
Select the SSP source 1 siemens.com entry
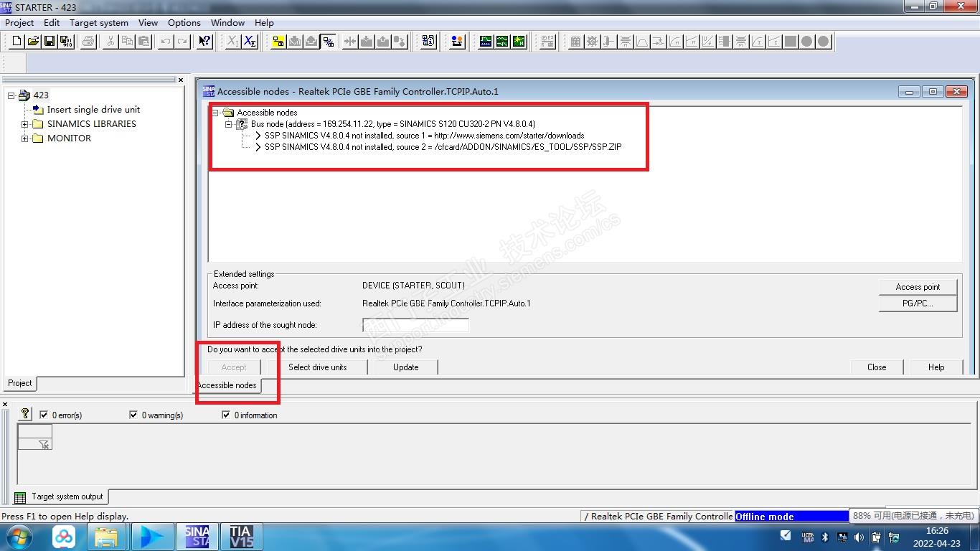[424, 136]
